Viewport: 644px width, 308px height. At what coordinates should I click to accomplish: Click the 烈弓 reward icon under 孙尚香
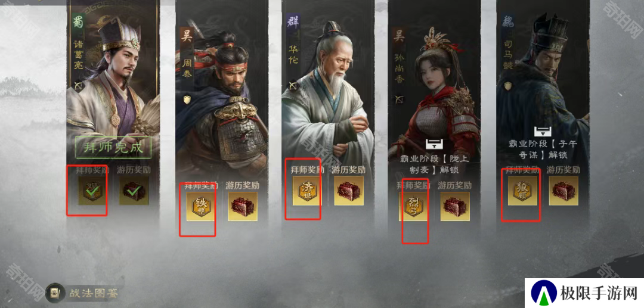click(413, 206)
